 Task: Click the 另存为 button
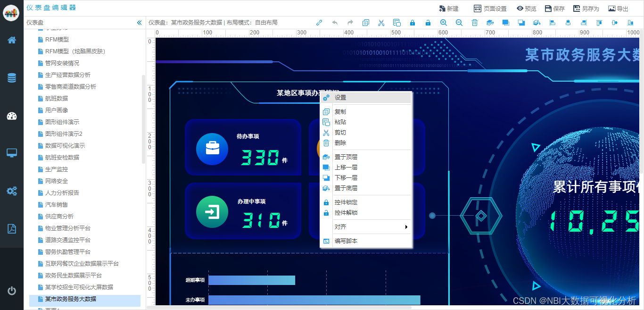(x=586, y=8)
